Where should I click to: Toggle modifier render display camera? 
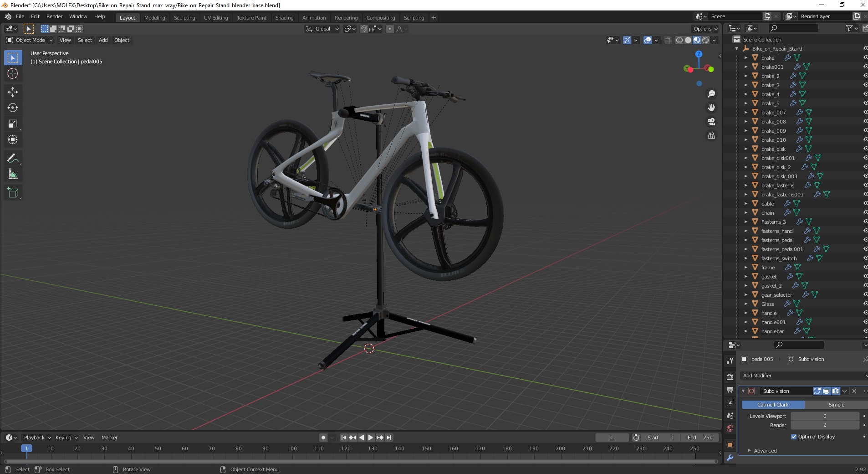836,391
